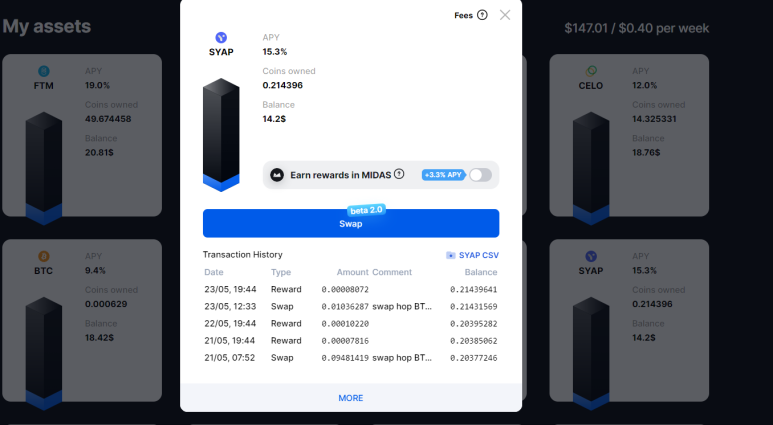Image resolution: width=773 pixels, height=425 pixels.
Task: Click amount 0.01036287
Action: coord(345,307)
